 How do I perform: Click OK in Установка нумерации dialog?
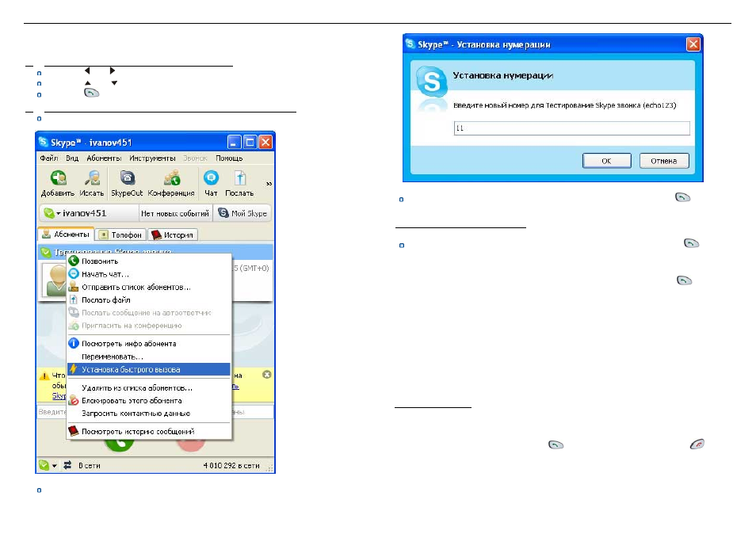point(606,161)
